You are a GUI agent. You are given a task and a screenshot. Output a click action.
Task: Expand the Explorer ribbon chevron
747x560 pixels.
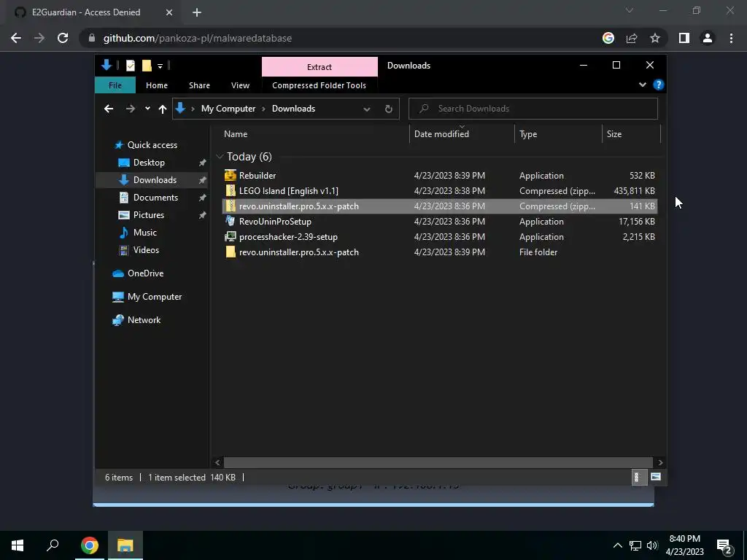[642, 85]
